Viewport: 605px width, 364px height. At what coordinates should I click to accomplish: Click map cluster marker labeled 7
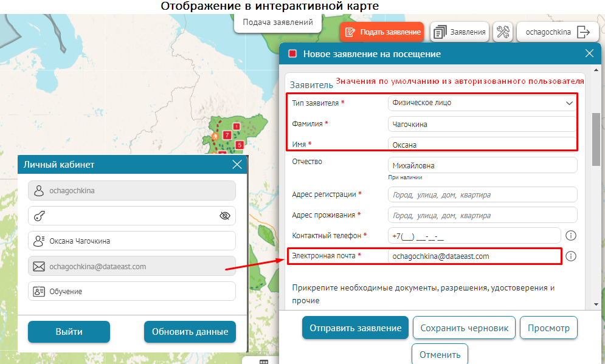click(227, 134)
